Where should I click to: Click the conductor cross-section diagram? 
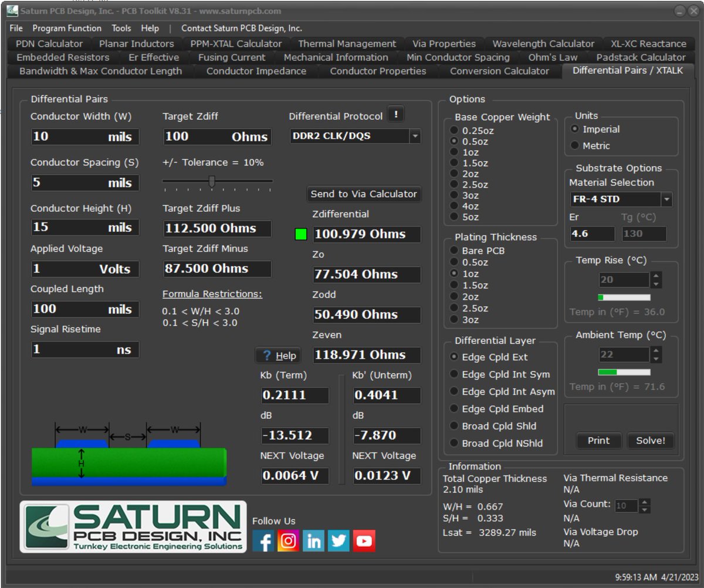(x=129, y=454)
